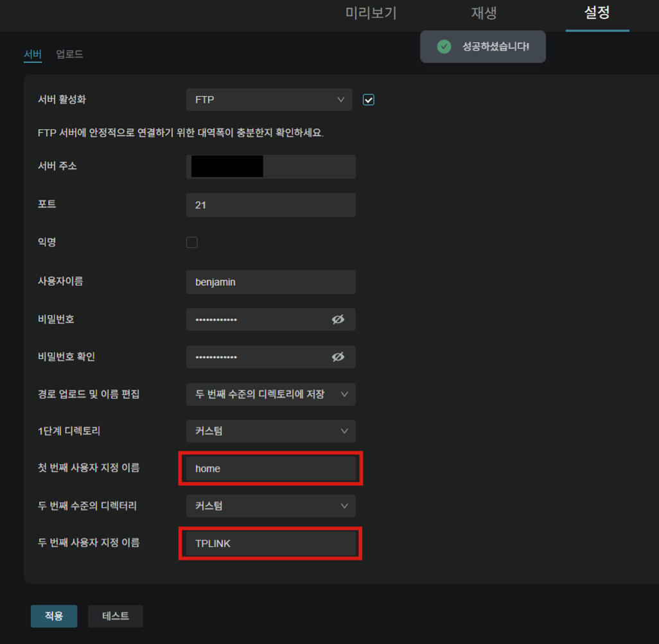Open 경로 업로드 및 이름 편집 dropdown
659x644 pixels.
coord(270,394)
